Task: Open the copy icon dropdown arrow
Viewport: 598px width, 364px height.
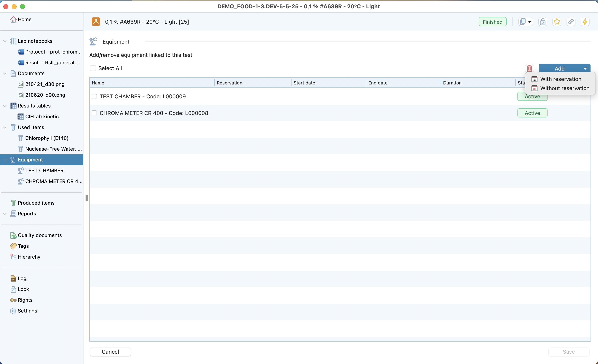Action: pyautogui.click(x=529, y=22)
